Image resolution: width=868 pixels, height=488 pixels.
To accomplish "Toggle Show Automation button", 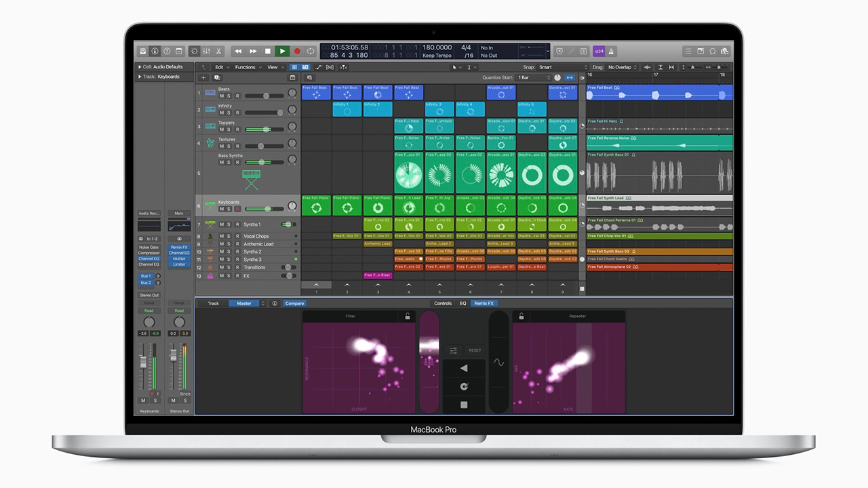I will (318, 67).
